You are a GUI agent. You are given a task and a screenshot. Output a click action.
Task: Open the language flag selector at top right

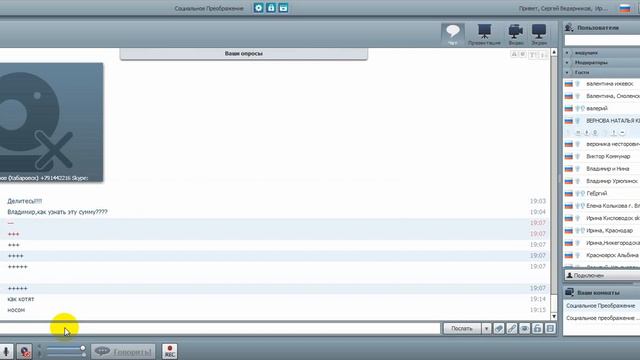tap(624, 8)
